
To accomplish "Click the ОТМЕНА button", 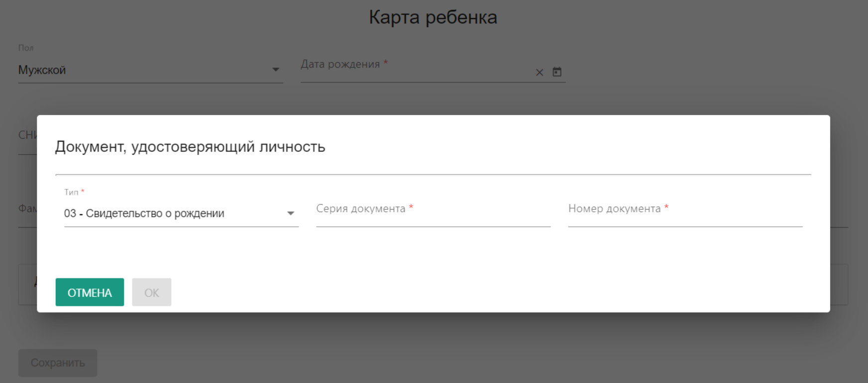I will coord(90,292).
